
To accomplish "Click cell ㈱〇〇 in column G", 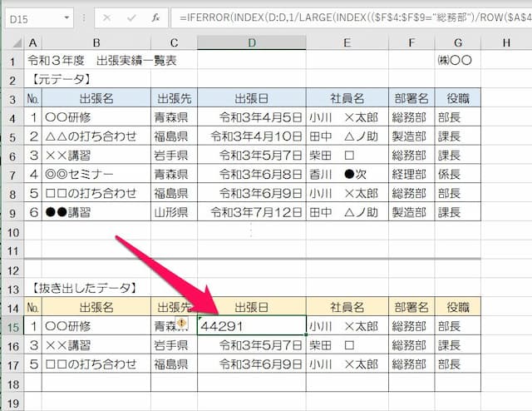I will (458, 61).
